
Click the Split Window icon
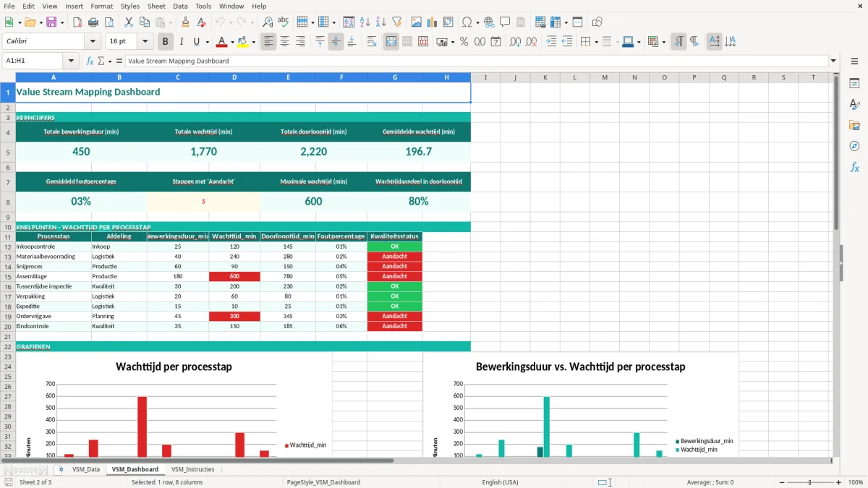[577, 22]
